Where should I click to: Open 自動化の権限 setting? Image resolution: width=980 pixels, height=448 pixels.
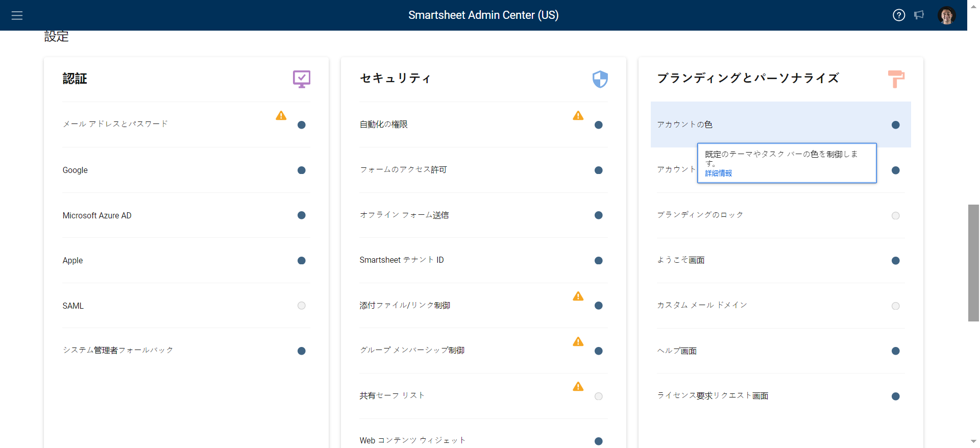(x=484, y=125)
